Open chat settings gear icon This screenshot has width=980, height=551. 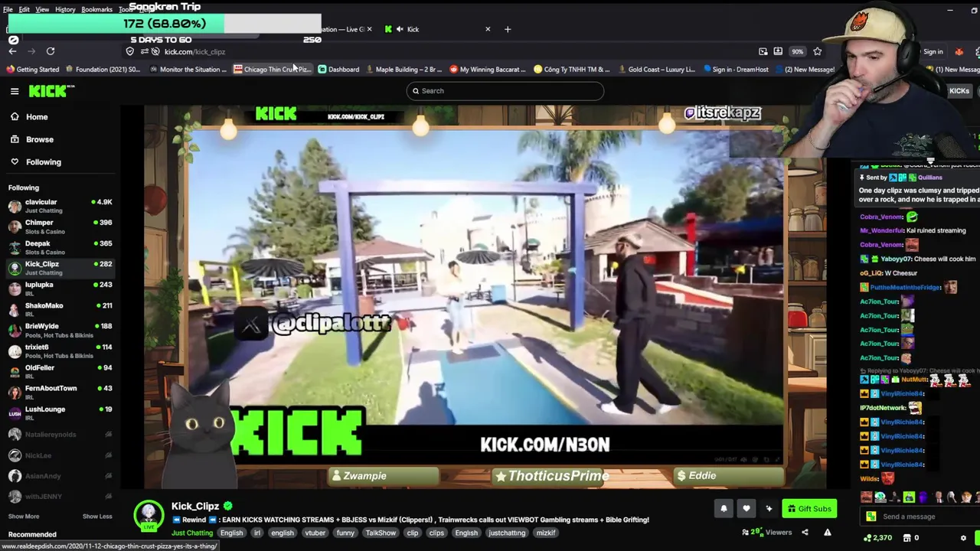pyautogui.click(x=963, y=538)
